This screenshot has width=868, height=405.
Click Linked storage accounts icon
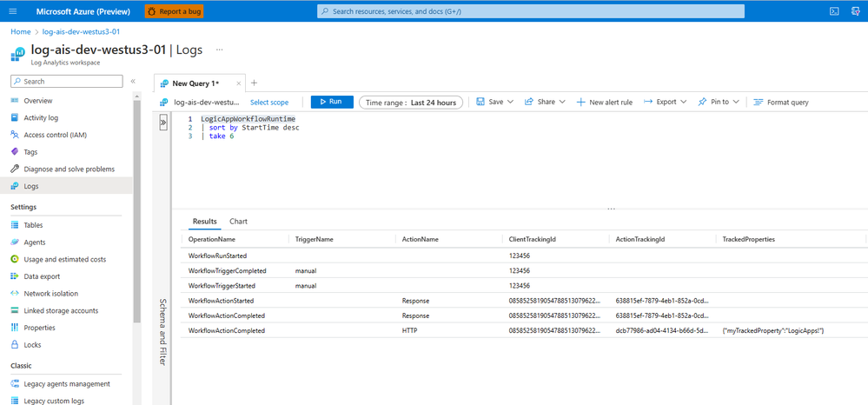point(15,311)
